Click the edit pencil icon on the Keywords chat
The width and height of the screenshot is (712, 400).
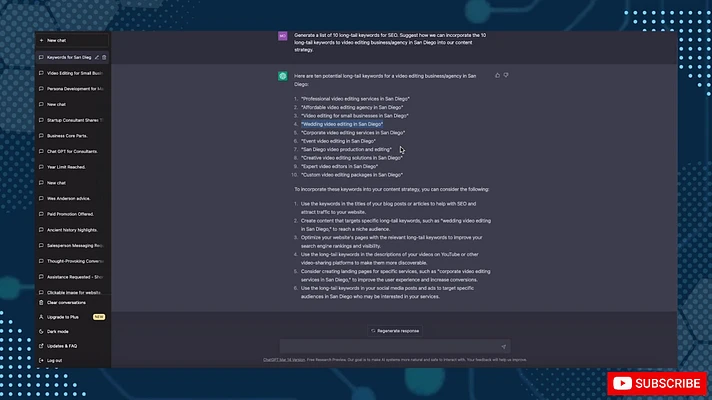96,57
